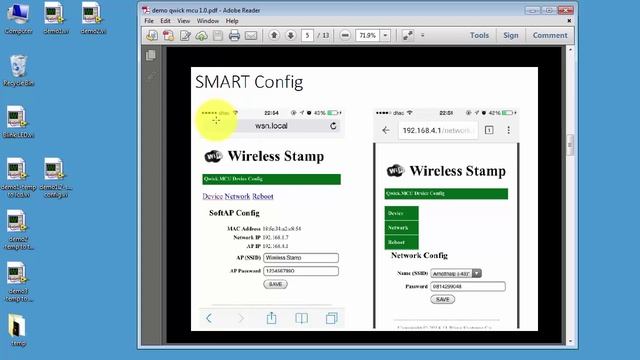The height and width of the screenshot is (360, 640).
Task: Click the page number field showing 5
Action: tap(307, 36)
